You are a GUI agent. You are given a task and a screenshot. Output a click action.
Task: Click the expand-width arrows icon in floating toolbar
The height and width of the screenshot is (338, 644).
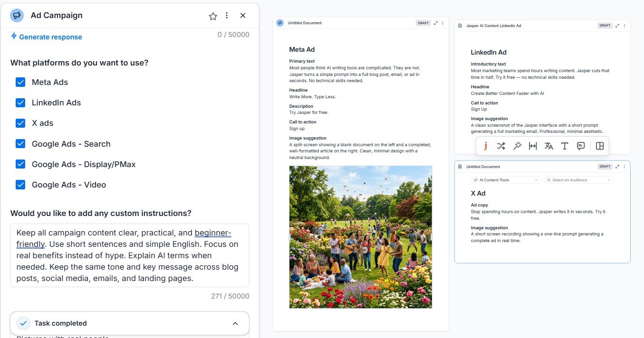click(533, 146)
